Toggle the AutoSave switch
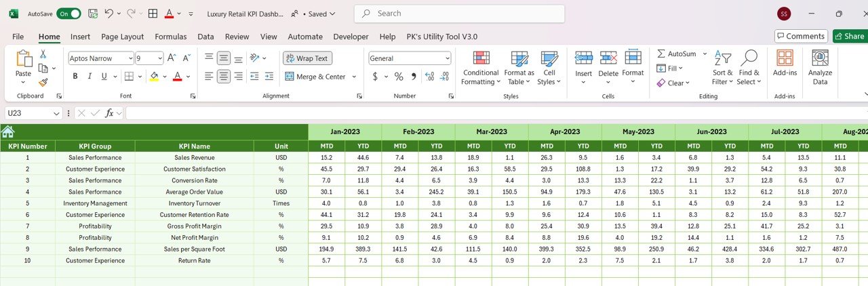The height and width of the screenshot is (286, 868). coord(68,14)
